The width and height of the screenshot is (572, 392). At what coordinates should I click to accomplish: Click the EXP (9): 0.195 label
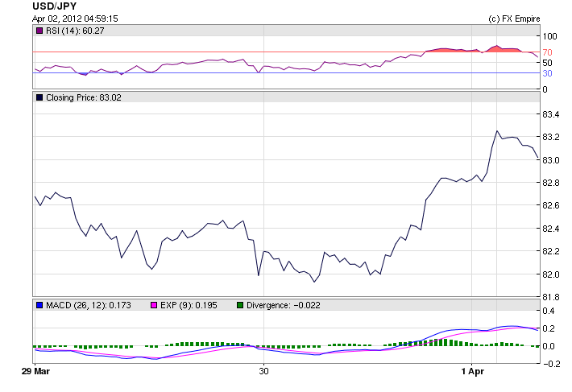pyautogui.click(x=189, y=305)
